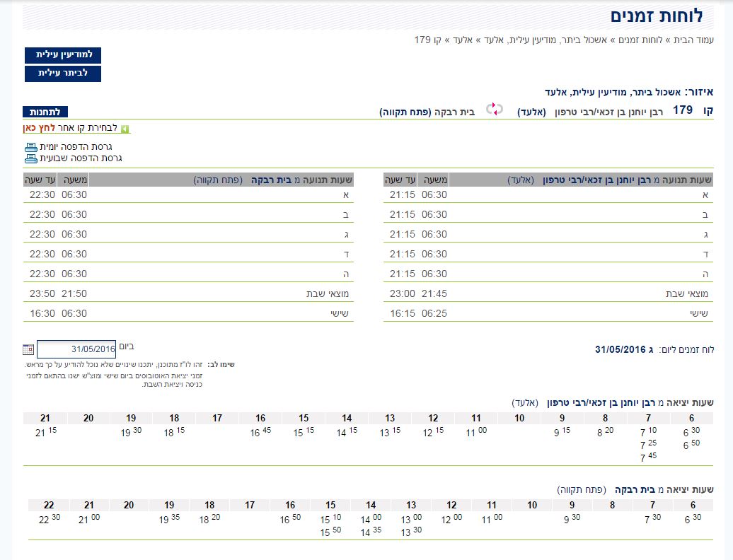Click the 21:50 start time in מוצאי שבת row
The height and width of the screenshot is (560, 733).
[x=74, y=293]
